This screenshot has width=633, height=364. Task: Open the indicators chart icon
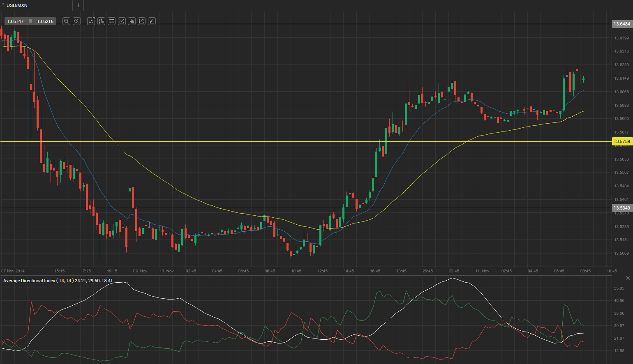point(122,21)
